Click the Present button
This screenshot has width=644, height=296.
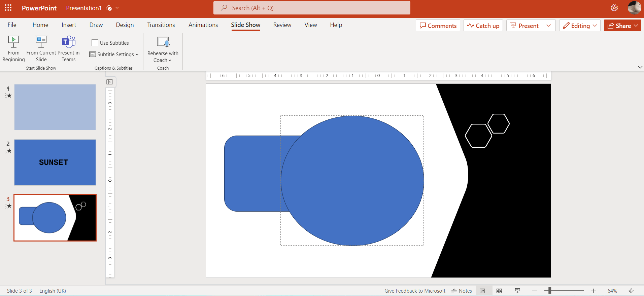tap(524, 26)
